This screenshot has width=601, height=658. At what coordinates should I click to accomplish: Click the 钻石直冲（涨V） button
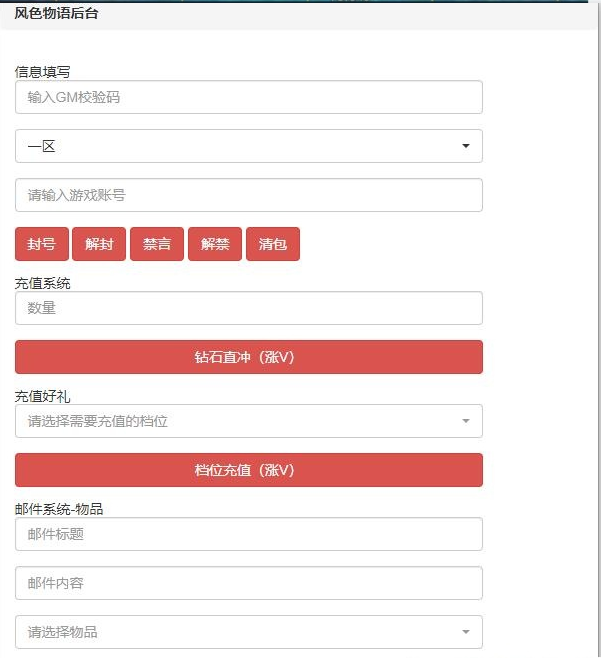[x=248, y=357]
